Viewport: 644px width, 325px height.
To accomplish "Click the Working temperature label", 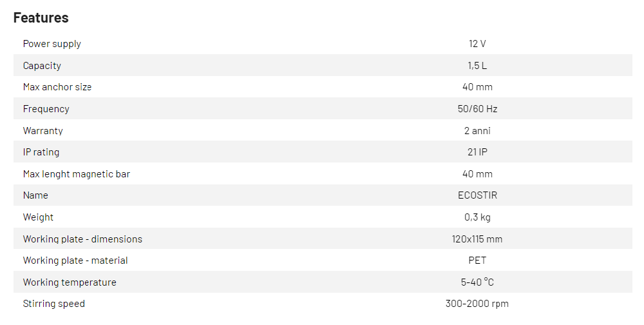I will (x=70, y=282).
